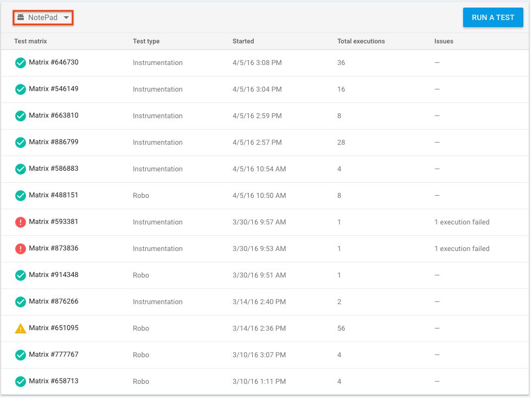
Task: Click the red error icon for Matrix #873836
Action: 21,249
